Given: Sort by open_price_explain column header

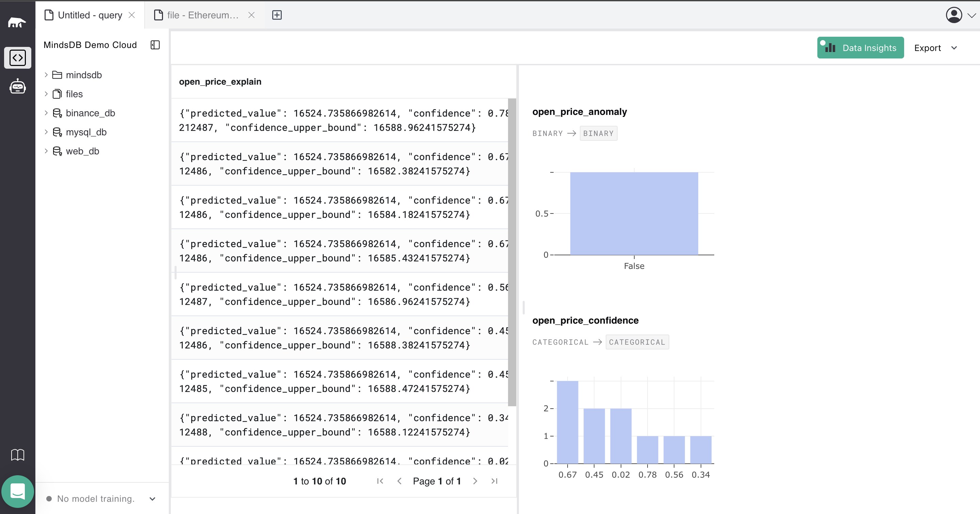Looking at the screenshot, I should pyautogui.click(x=220, y=82).
